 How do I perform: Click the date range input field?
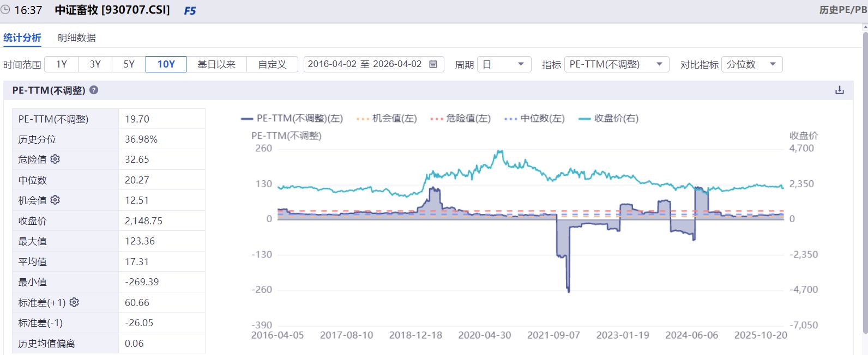click(364, 64)
